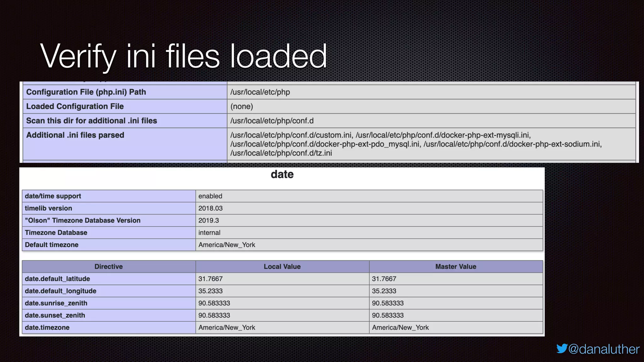The height and width of the screenshot is (362, 644).
Task: Select the (none) value
Action: [241, 106]
